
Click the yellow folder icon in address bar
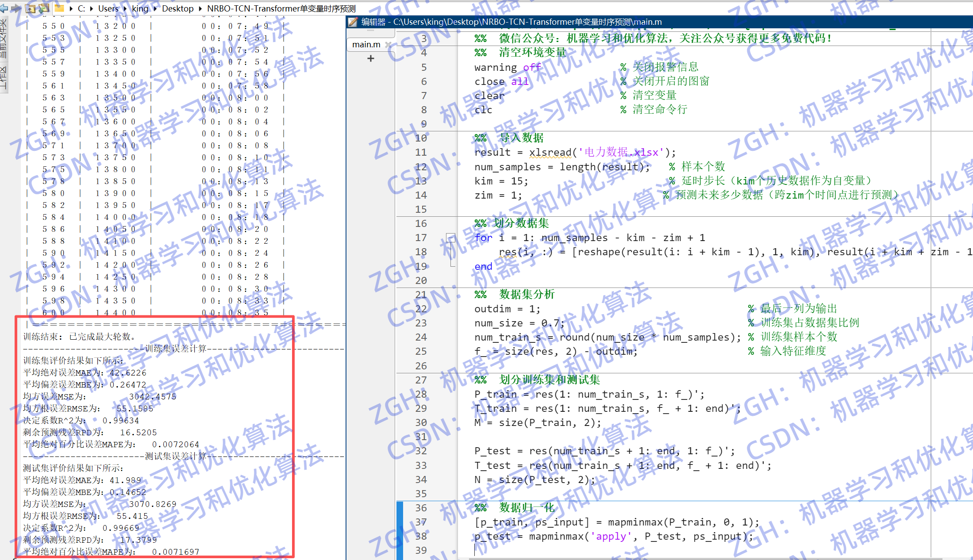coord(59,8)
